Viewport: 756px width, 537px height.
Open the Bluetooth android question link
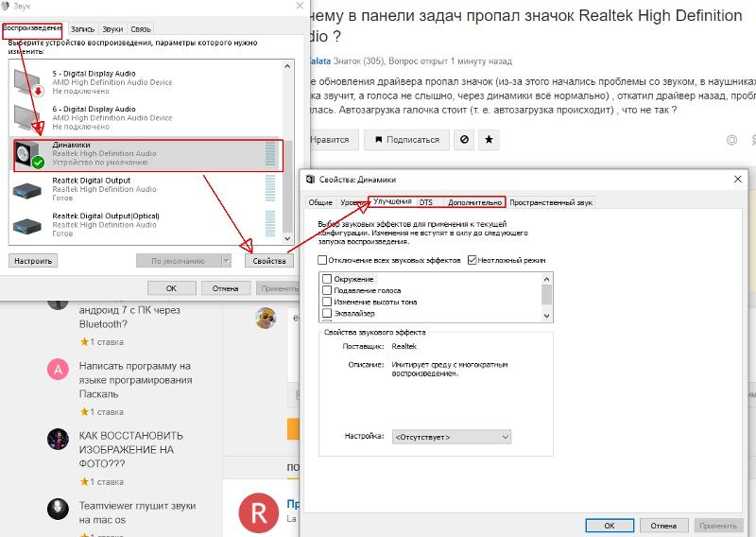[x=129, y=317]
